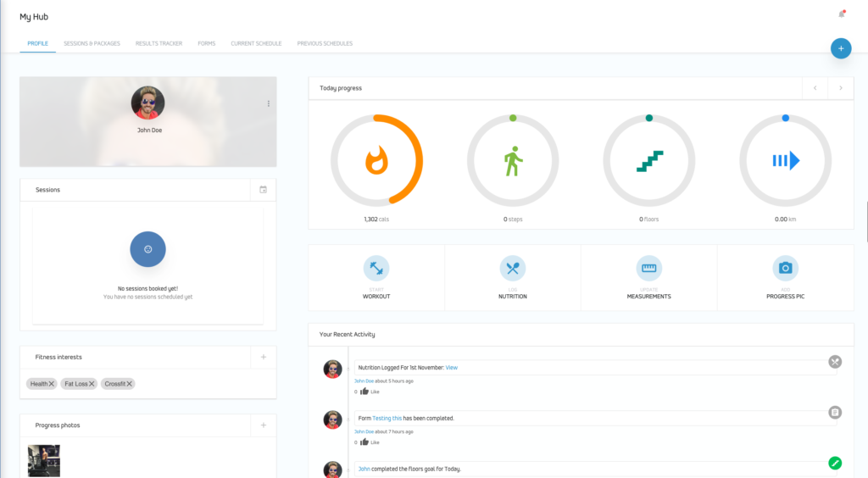Screen dimensions: 868x478
Task: View the Previous Schedules tab
Action: click(325, 43)
